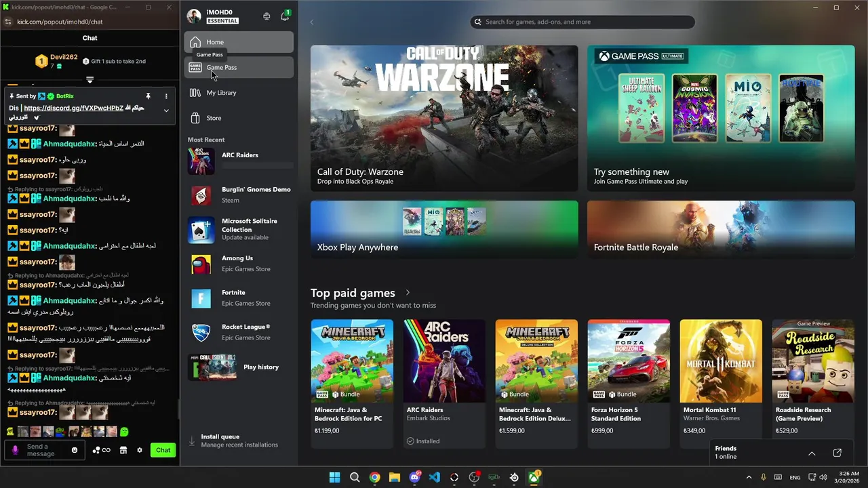
Task: Open Visual Studio Code from the taskbar
Action: pyautogui.click(x=435, y=477)
